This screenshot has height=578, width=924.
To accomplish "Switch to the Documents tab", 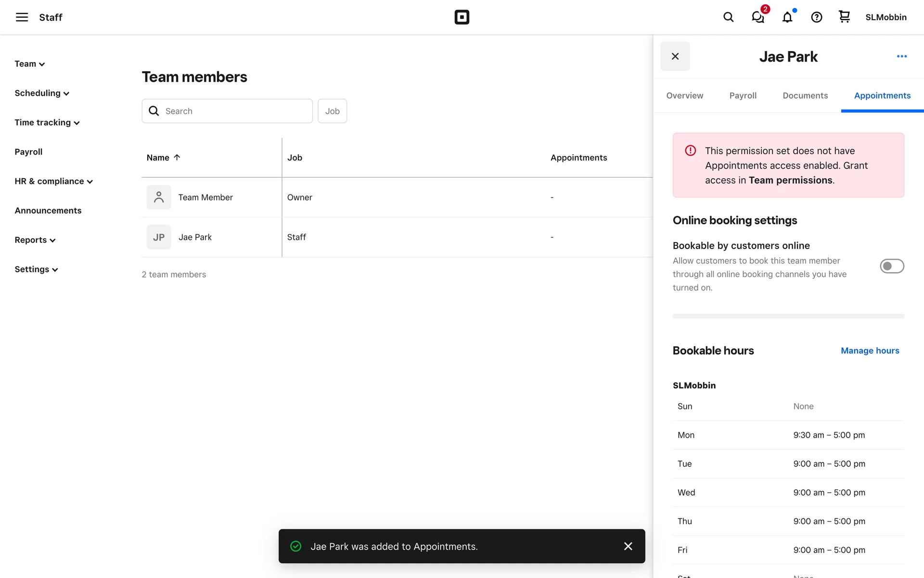I will pos(805,95).
